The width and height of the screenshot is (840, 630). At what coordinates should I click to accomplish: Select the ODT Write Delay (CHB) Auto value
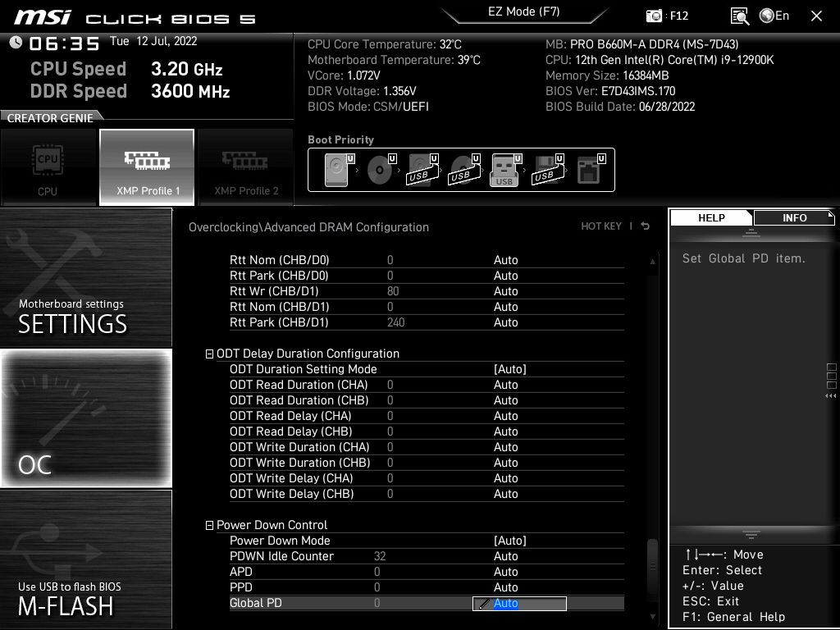pyautogui.click(x=505, y=493)
